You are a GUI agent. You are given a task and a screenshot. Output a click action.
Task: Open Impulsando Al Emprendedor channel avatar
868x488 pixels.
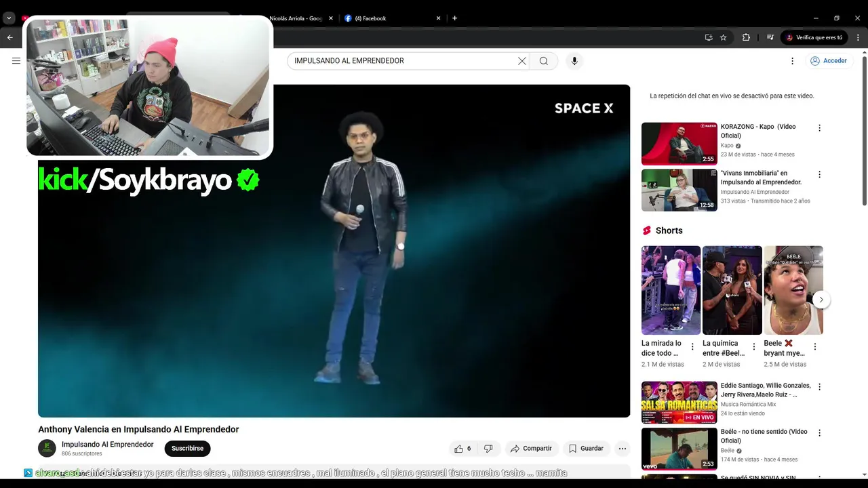coord(47,448)
